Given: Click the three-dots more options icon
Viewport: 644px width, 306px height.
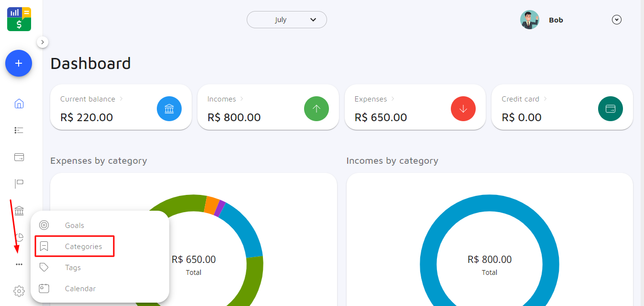Looking at the screenshot, I should [19, 264].
